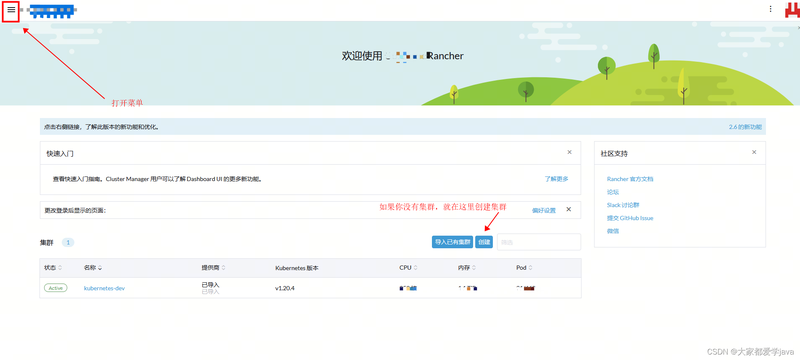Image resolution: width=800 pixels, height=360 pixels.
Task: Open the three-dot options menu in header
Action: [770, 9]
